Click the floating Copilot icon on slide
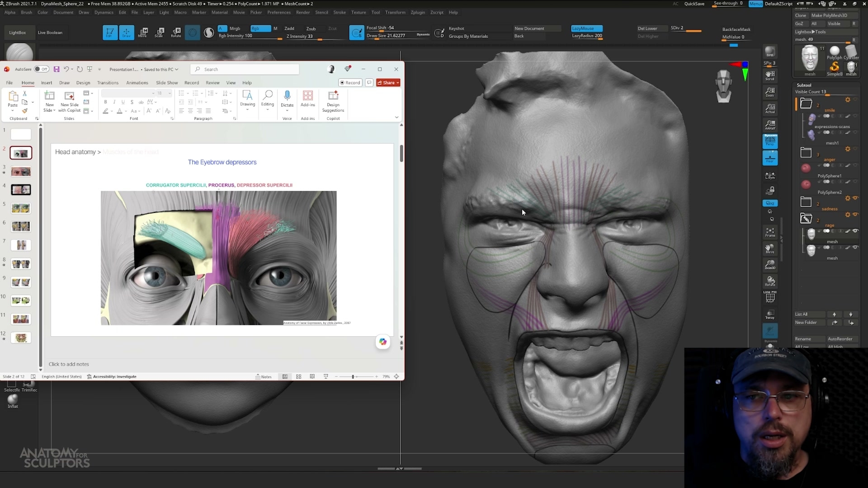This screenshot has height=488, width=868. tap(383, 342)
